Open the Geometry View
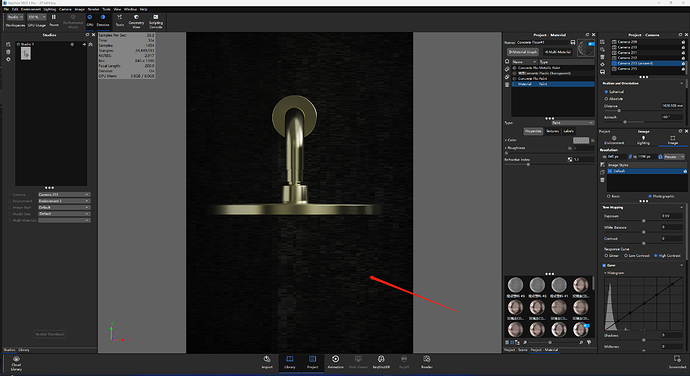 click(x=136, y=21)
